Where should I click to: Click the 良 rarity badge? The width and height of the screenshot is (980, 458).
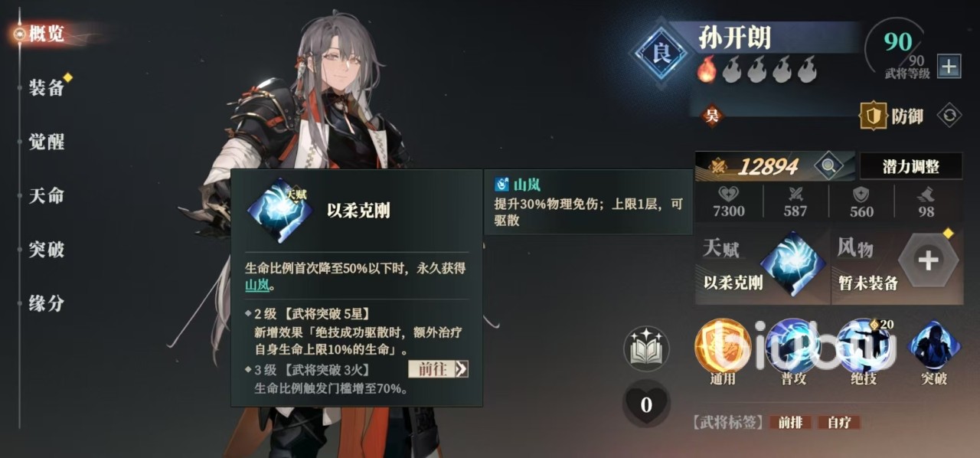(x=660, y=53)
